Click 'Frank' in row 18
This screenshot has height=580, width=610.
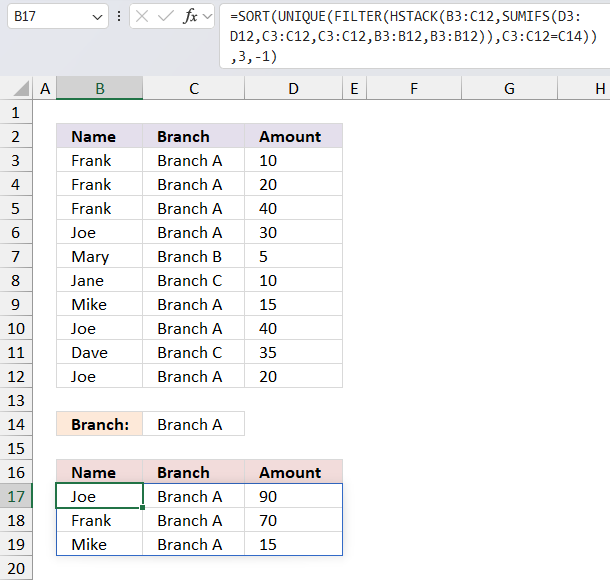pos(100,520)
